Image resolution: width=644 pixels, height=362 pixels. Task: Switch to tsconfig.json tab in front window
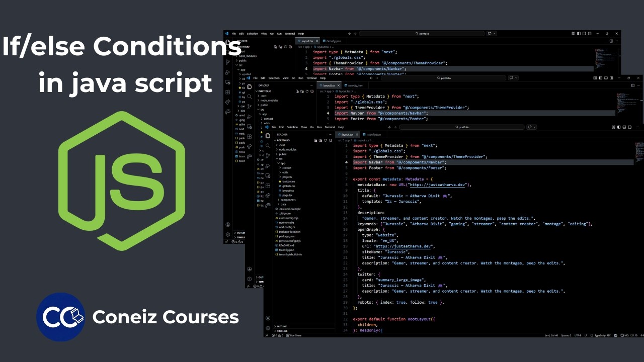point(372,135)
